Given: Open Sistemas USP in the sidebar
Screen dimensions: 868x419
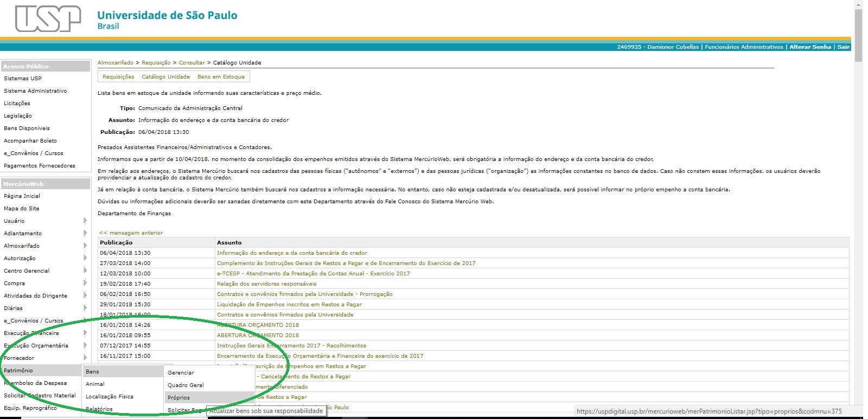Looking at the screenshot, I should click(x=23, y=78).
